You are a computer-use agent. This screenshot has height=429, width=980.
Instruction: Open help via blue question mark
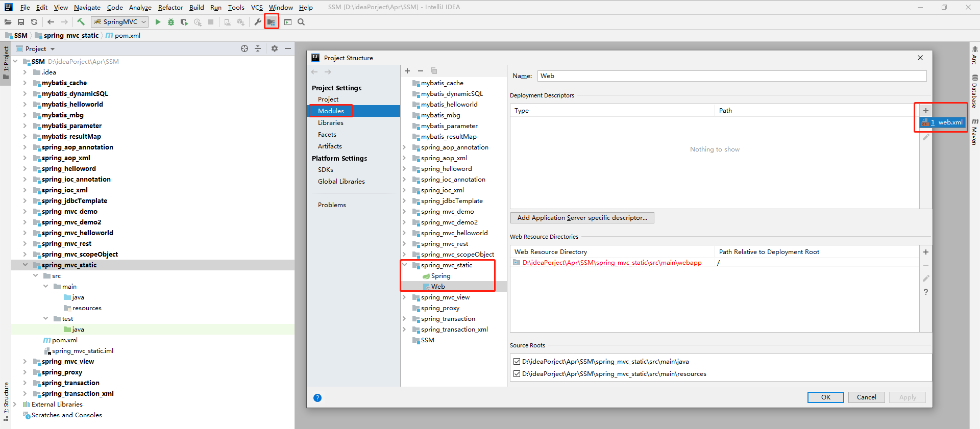[x=317, y=398]
